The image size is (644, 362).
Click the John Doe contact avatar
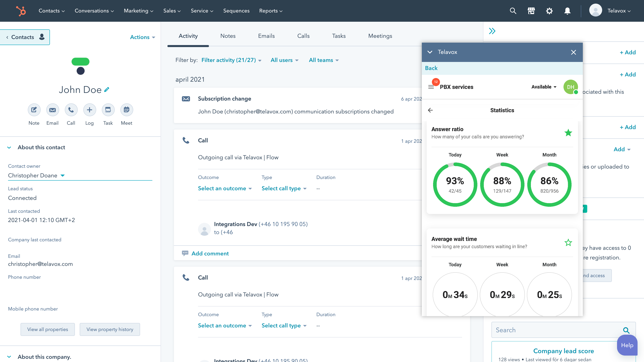pyautogui.click(x=80, y=66)
